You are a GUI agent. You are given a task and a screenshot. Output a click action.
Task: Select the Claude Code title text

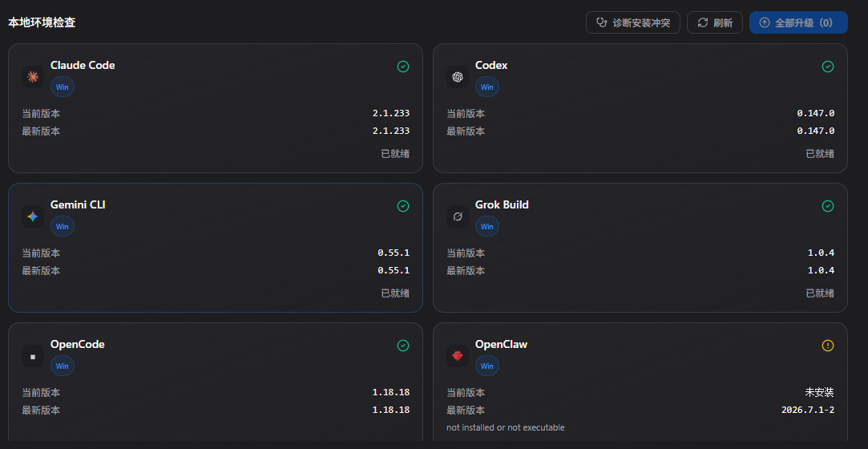click(83, 65)
